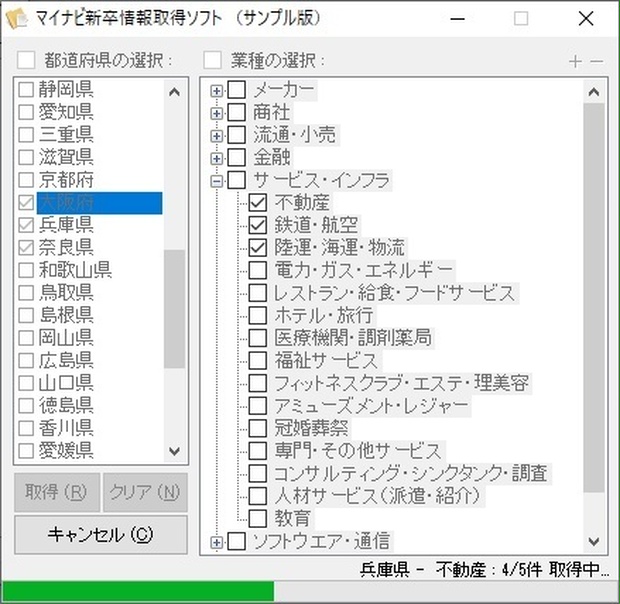Expand the ソフトウエア・通信 tree node
The width and height of the screenshot is (620, 604).
point(216,543)
